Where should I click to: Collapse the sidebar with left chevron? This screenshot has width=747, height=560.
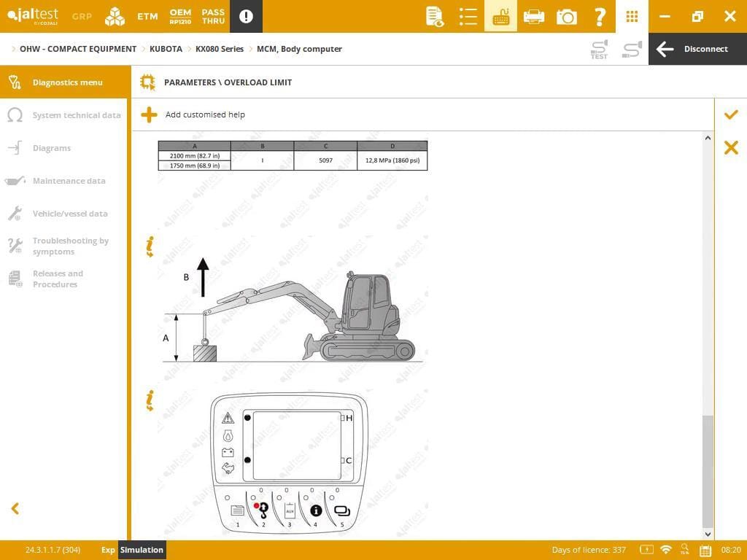click(15, 509)
